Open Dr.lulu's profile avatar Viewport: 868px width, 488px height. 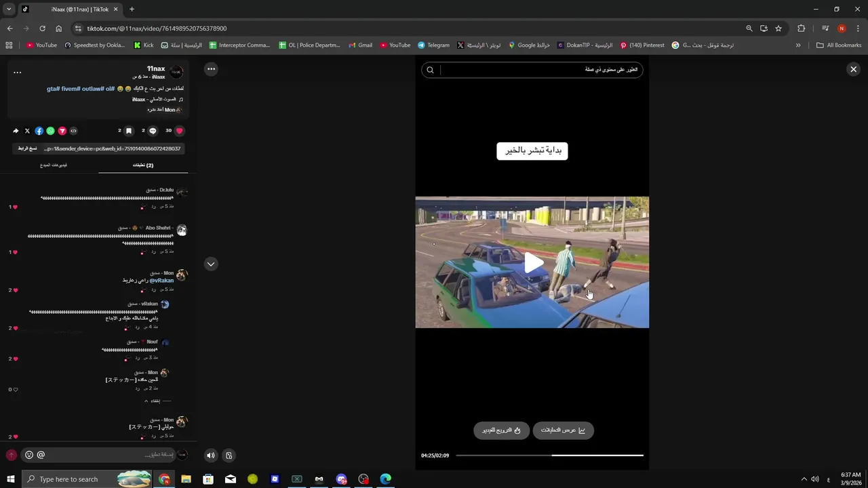181,192
